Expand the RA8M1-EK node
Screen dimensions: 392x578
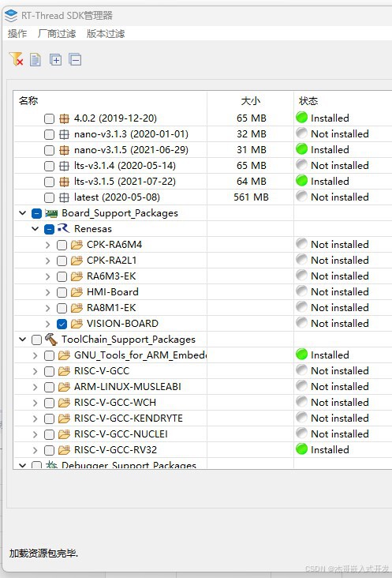(47, 308)
